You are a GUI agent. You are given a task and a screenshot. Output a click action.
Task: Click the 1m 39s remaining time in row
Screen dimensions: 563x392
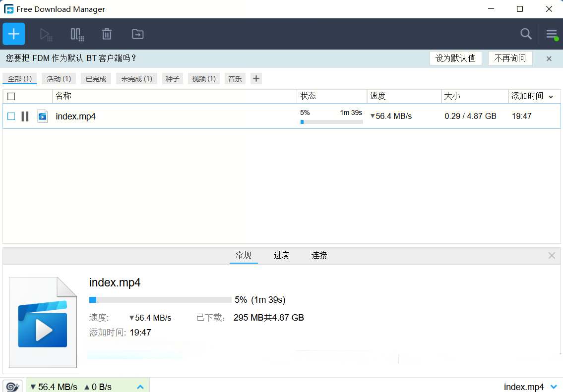point(351,112)
